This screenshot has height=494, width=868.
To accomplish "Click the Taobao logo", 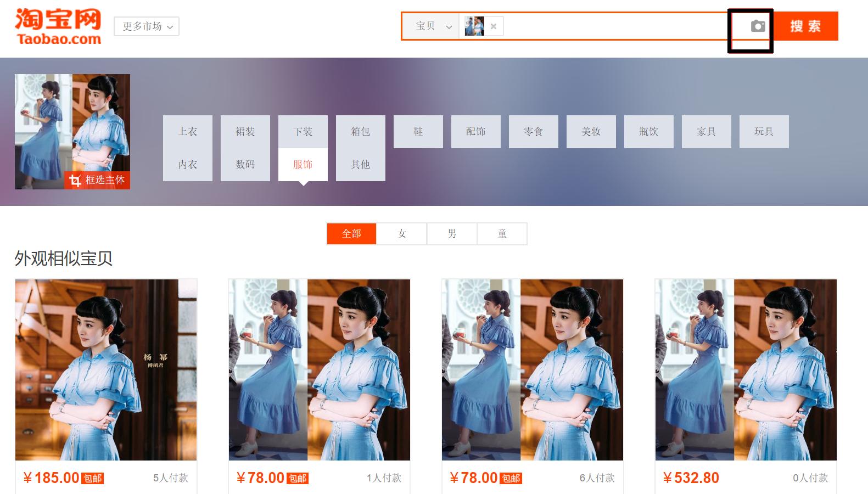I will click(58, 26).
